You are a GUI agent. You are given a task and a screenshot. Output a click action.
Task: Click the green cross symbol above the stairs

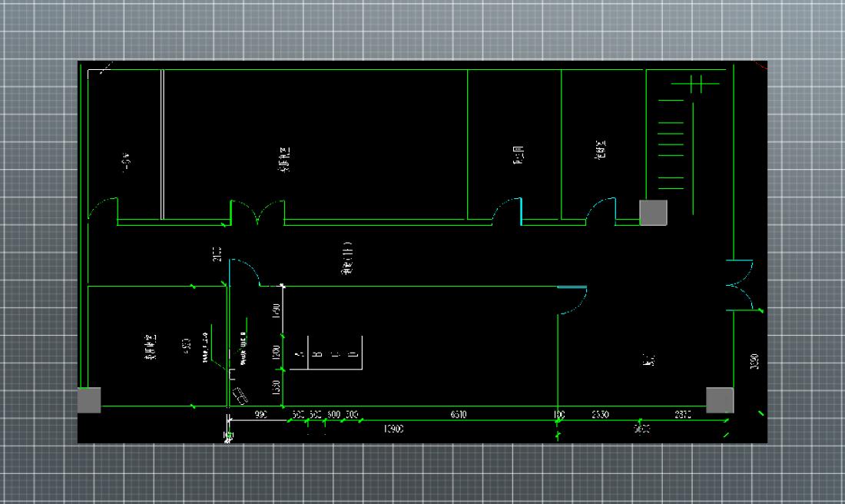click(x=698, y=83)
